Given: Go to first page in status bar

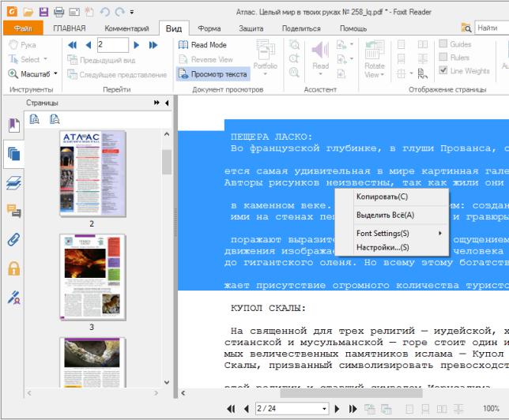Looking at the screenshot, I should [x=231, y=409].
